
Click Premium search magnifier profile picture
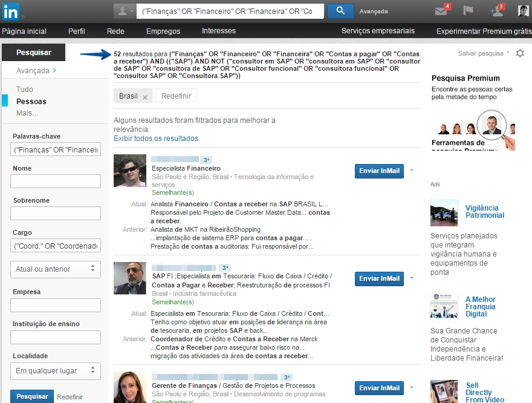pyautogui.click(x=491, y=125)
